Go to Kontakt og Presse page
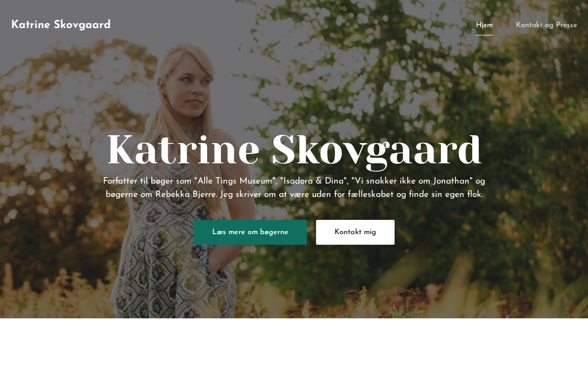The image size is (588, 368). pyautogui.click(x=546, y=25)
